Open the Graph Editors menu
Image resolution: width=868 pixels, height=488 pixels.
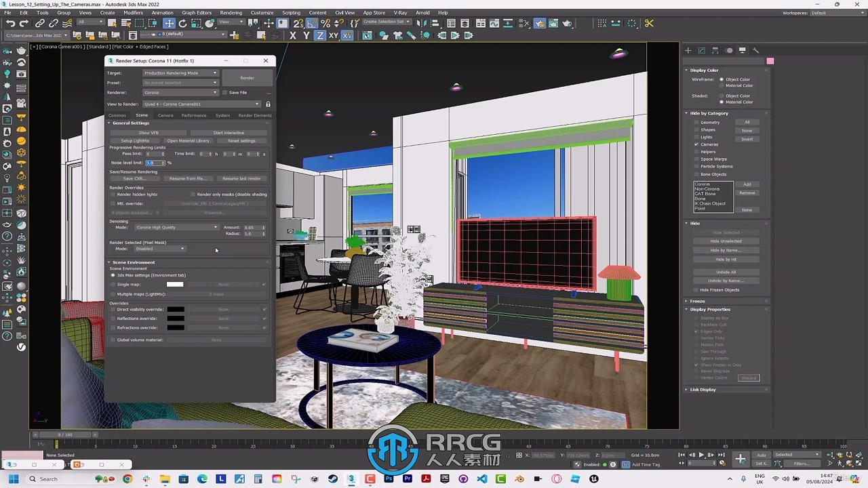click(197, 13)
